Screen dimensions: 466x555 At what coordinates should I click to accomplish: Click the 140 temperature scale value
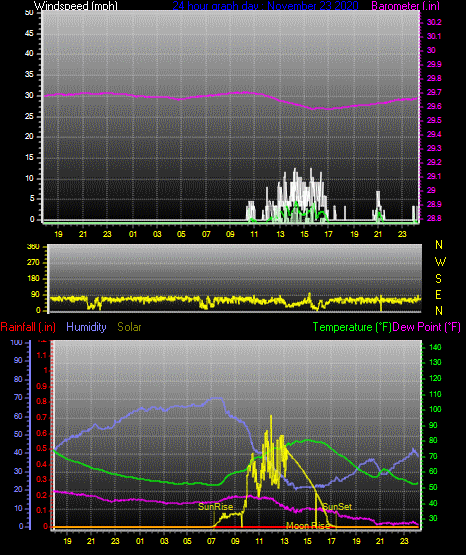point(435,348)
